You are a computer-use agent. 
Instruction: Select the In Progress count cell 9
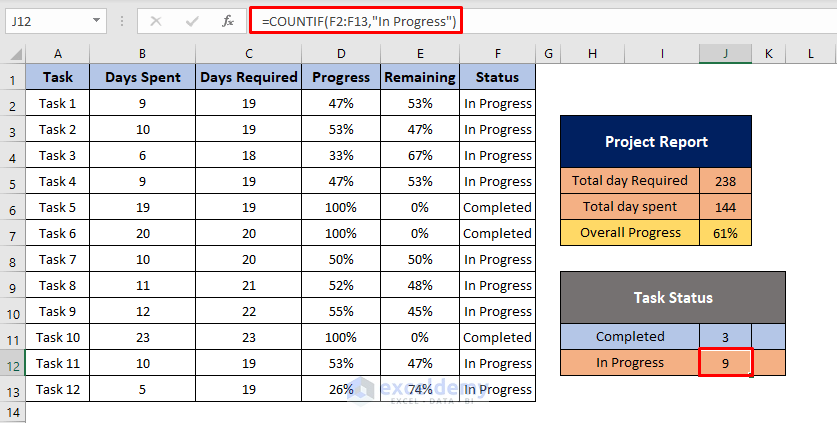(x=725, y=363)
